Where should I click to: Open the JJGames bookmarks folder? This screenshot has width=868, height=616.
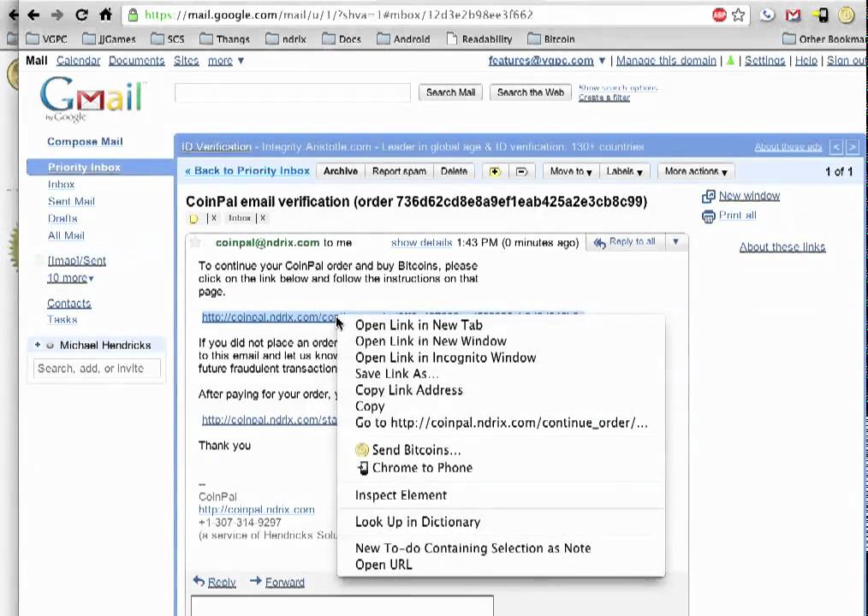coord(109,39)
